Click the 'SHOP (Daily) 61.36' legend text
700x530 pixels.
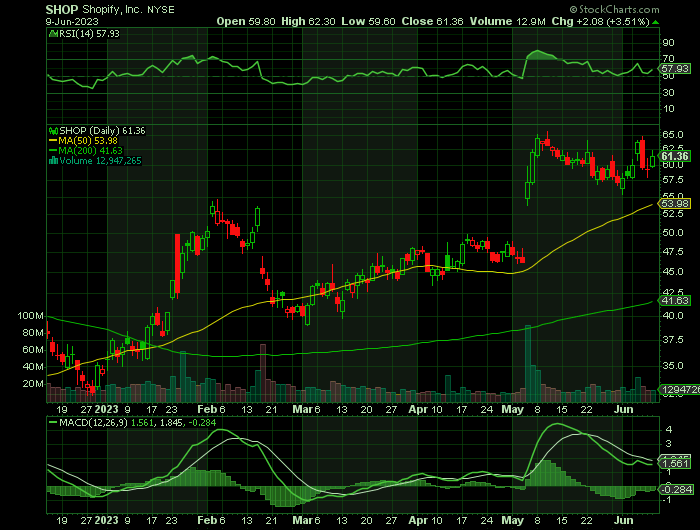[102, 131]
